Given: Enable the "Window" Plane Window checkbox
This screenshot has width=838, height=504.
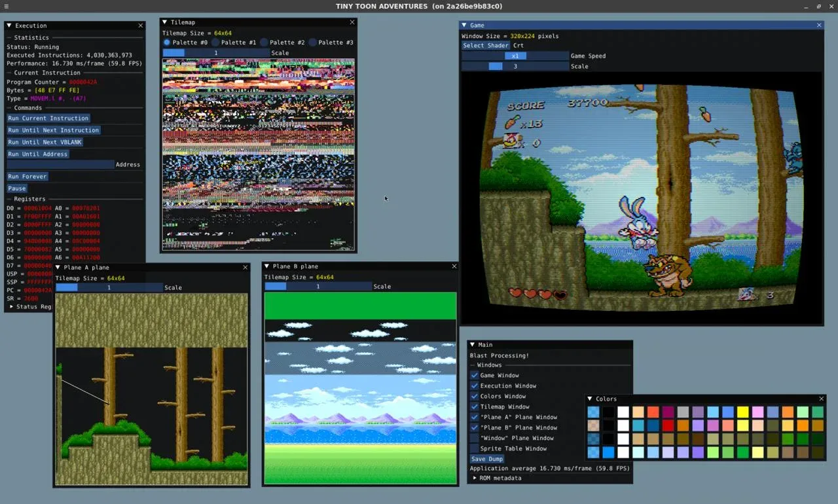Looking at the screenshot, I should click(475, 438).
